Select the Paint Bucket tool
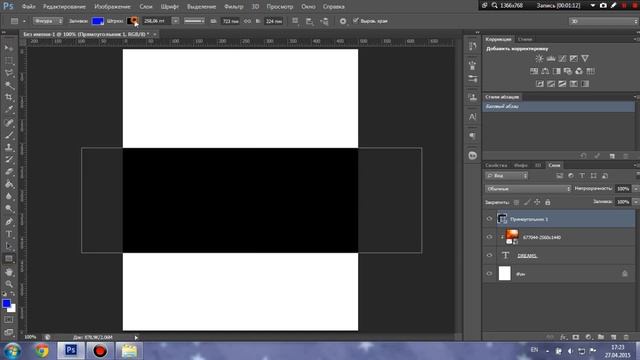 (x=9, y=184)
